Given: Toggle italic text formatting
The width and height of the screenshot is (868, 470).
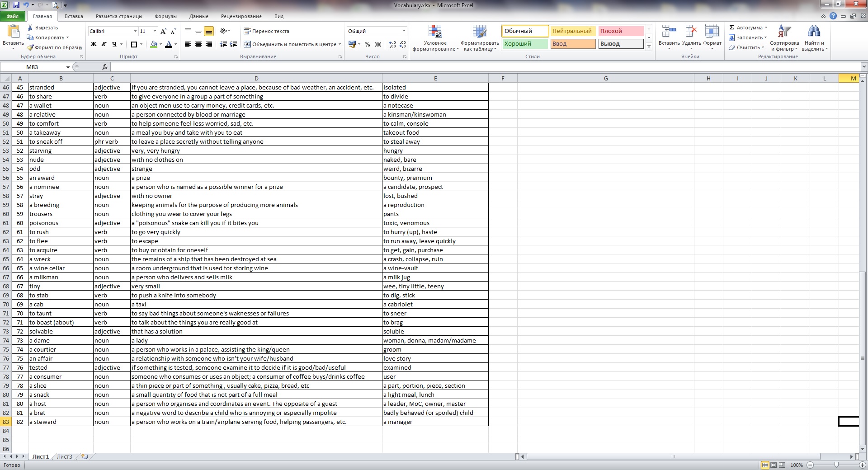Looking at the screenshot, I should tap(104, 44).
